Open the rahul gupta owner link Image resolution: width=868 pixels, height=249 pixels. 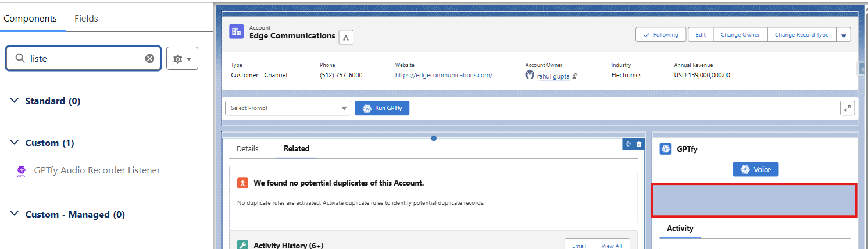coord(553,76)
